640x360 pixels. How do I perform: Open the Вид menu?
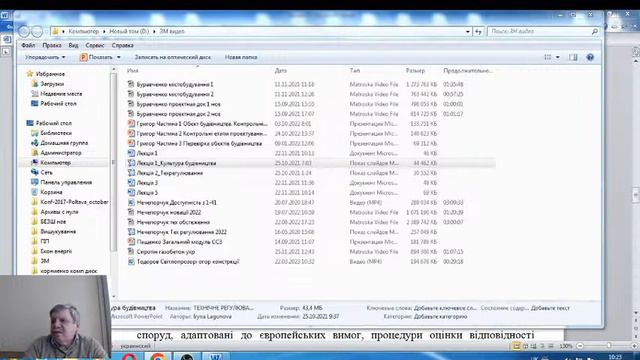pyautogui.click(x=73, y=45)
